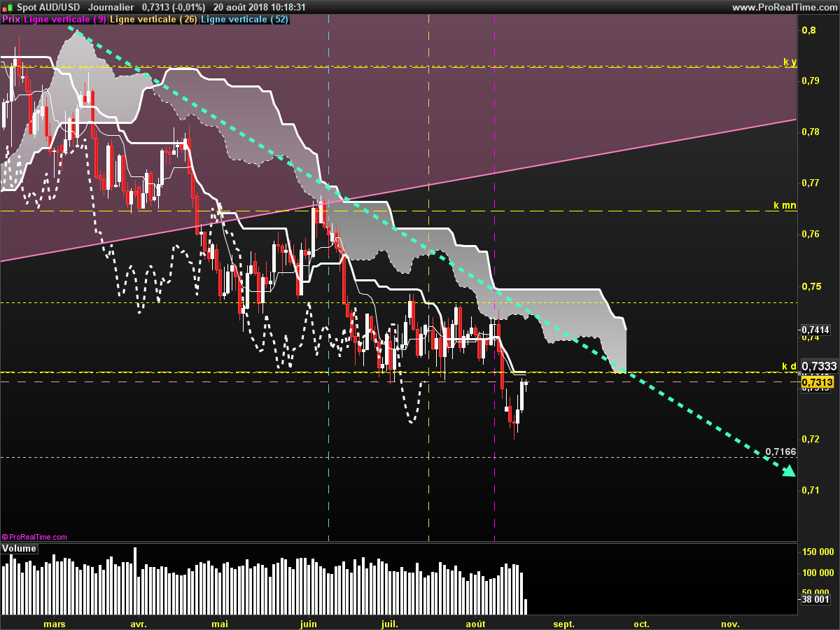Click the 0,7333 price tag
The height and width of the screenshot is (630, 840).
819,366
